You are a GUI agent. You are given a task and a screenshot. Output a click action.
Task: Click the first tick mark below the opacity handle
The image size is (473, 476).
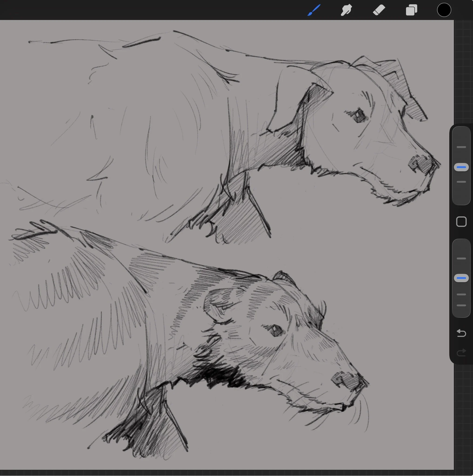click(461, 294)
